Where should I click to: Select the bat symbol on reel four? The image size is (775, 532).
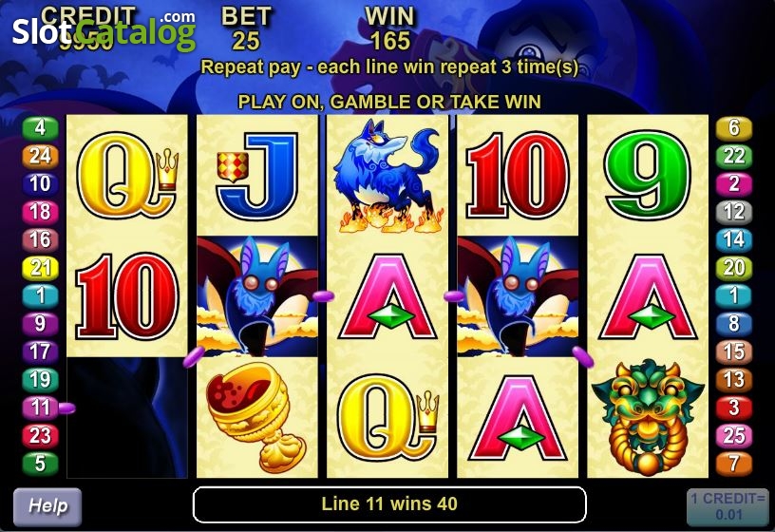[518, 295]
